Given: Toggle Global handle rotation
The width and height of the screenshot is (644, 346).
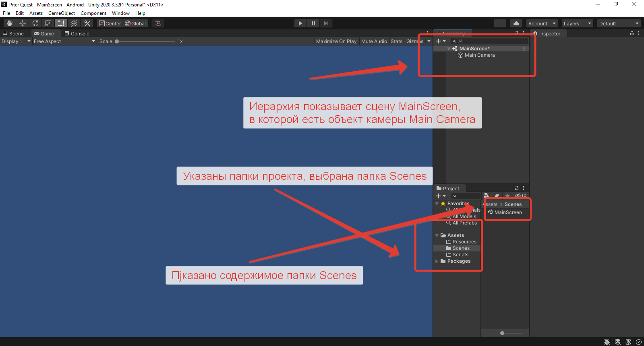Looking at the screenshot, I should 135,23.
